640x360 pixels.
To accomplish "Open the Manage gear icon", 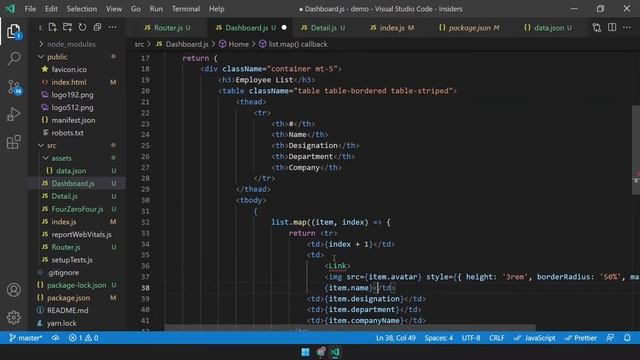I will tap(13, 317).
